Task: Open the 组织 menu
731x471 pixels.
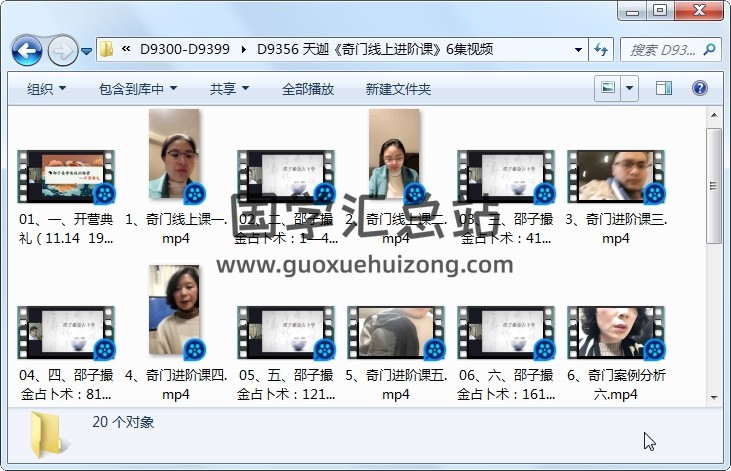Action: (x=46, y=89)
